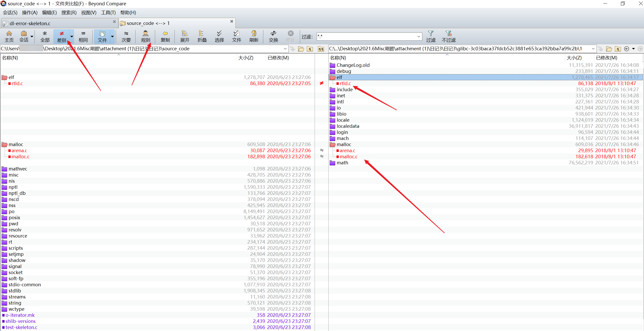Select arena.c in the left pane

coord(19,151)
